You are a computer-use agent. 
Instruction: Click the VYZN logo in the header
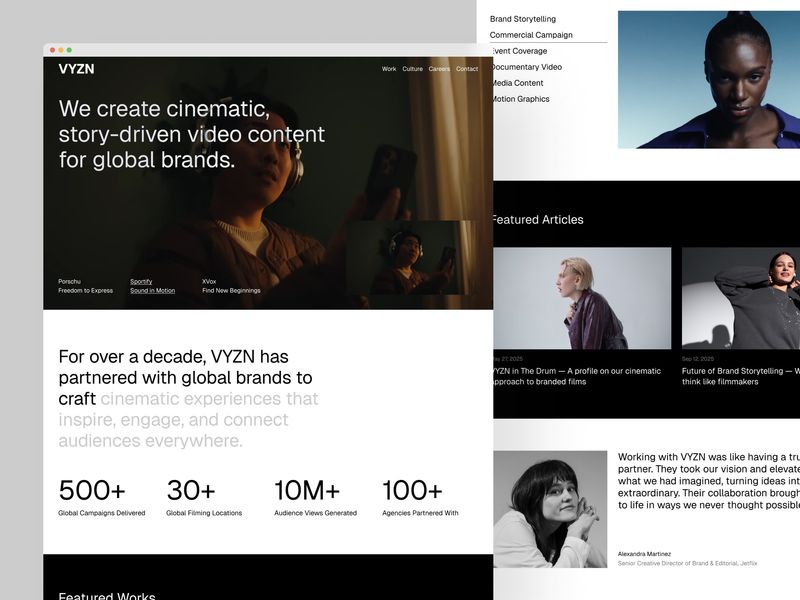pyautogui.click(x=77, y=69)
